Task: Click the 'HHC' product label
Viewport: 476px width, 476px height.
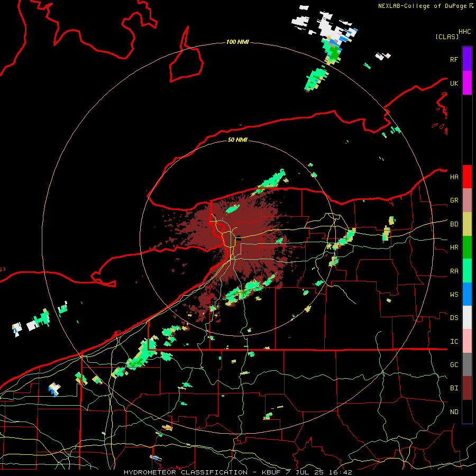Action: pos(465,32)
